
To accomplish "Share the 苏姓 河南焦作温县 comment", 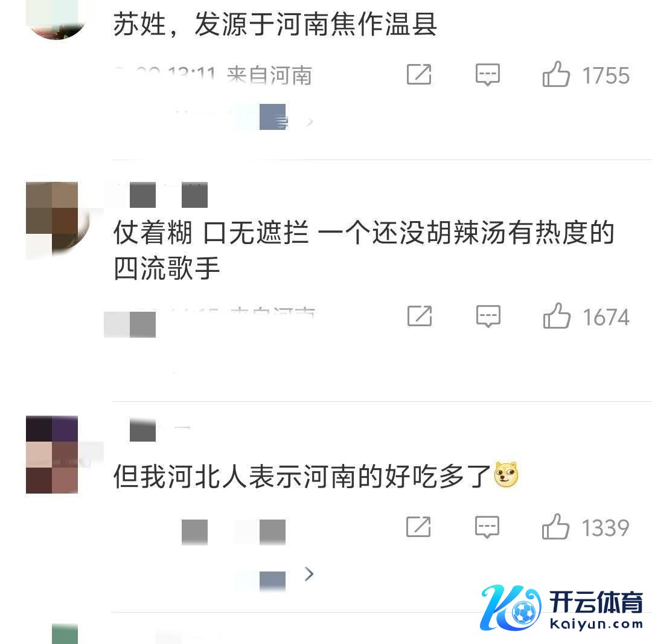I will (419, 74).
